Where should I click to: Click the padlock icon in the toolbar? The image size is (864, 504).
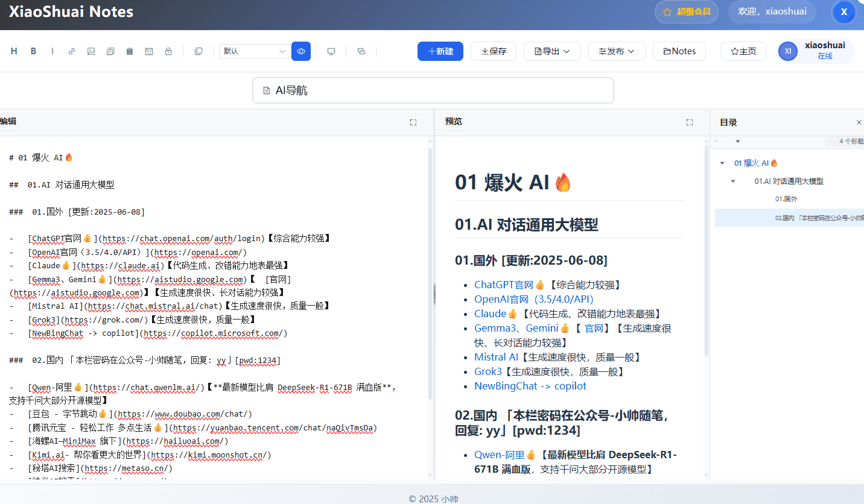(168, 51)
